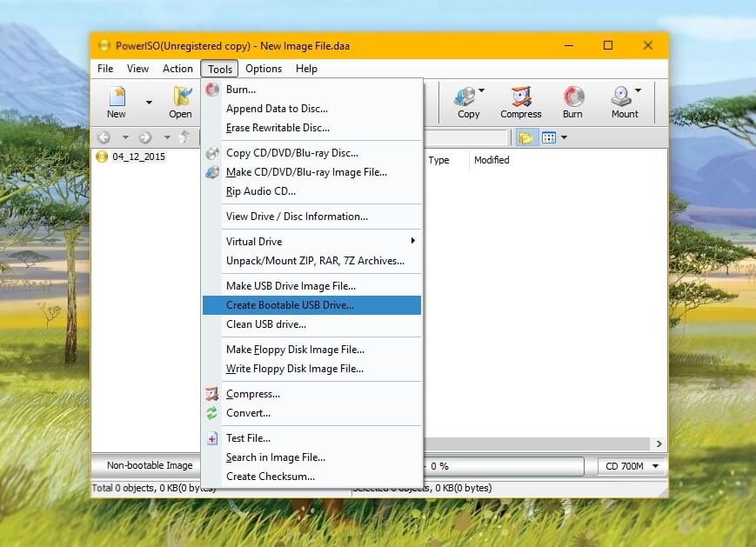The image size is (756, 547).
Task: Open the View menu
Action: coord(137,69)
